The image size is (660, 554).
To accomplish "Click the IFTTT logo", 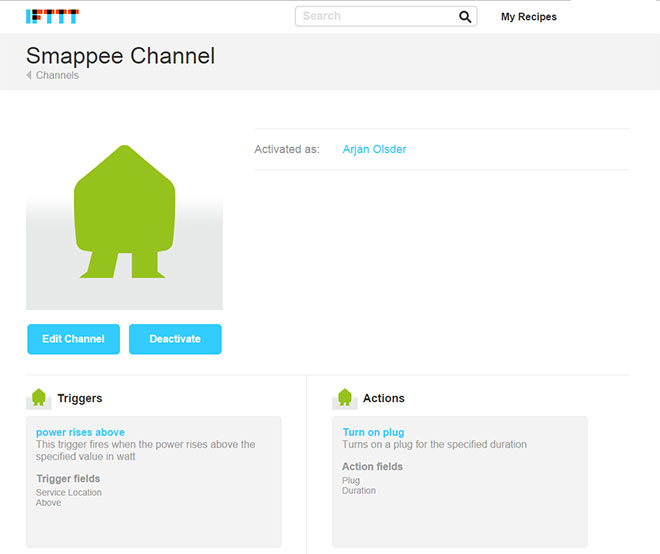I will click(52, 16).
